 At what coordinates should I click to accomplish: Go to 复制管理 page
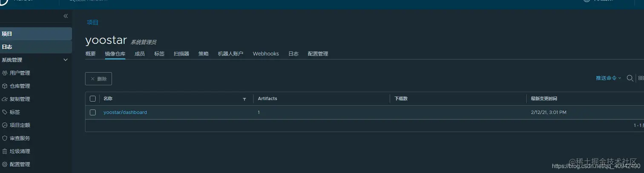point(20,99)
